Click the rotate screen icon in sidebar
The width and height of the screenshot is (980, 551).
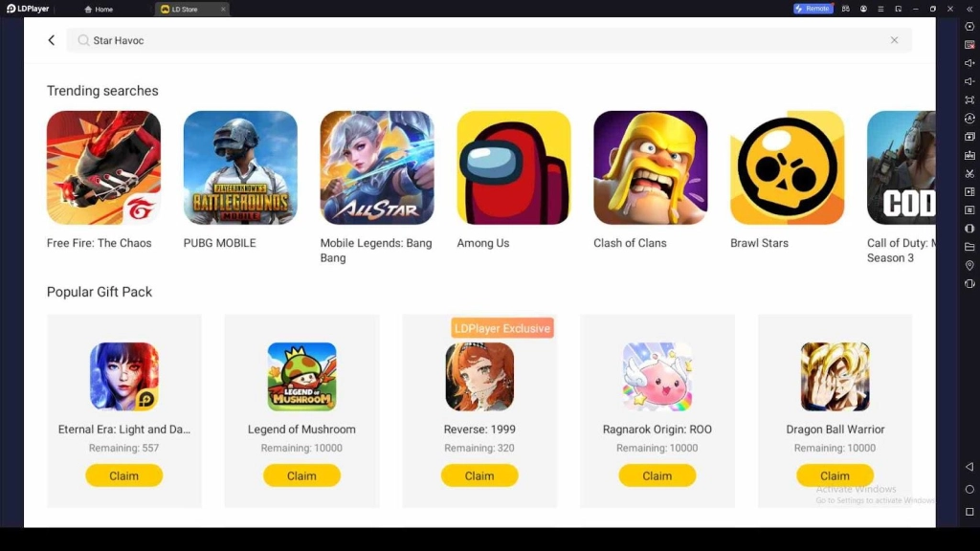tap(969, 283)
